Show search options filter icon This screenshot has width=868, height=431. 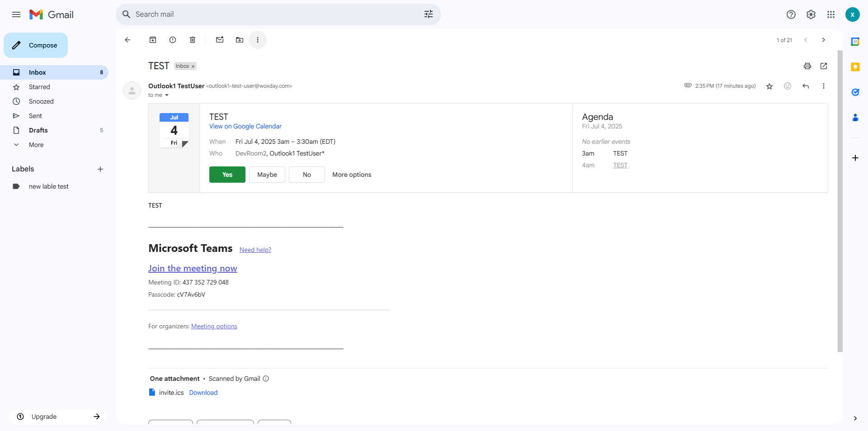428,14
